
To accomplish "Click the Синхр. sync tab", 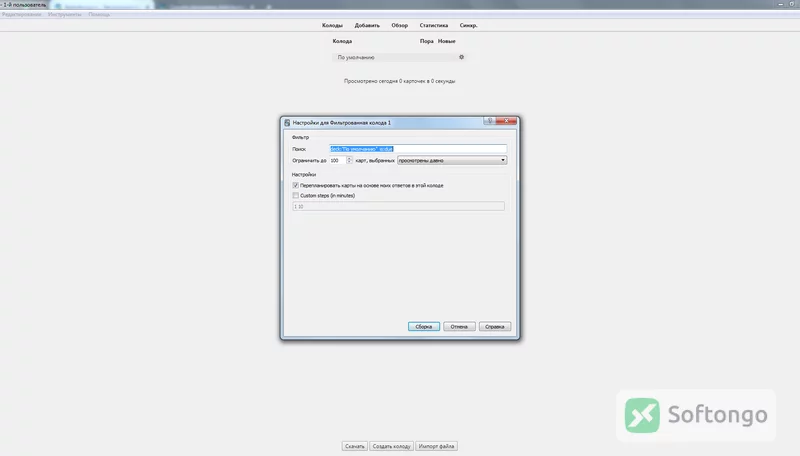I will pyautogui.click(x=468, y=25).
